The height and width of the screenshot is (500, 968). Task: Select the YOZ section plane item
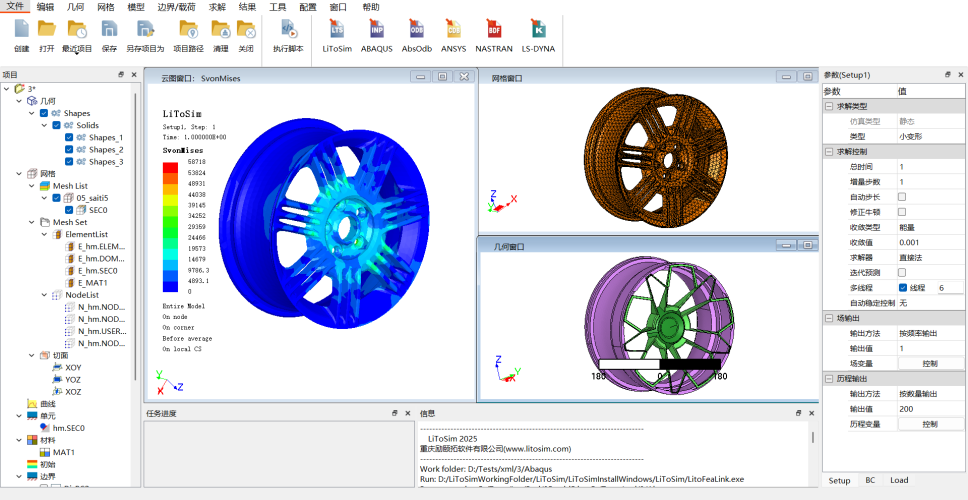click(73, 380)
